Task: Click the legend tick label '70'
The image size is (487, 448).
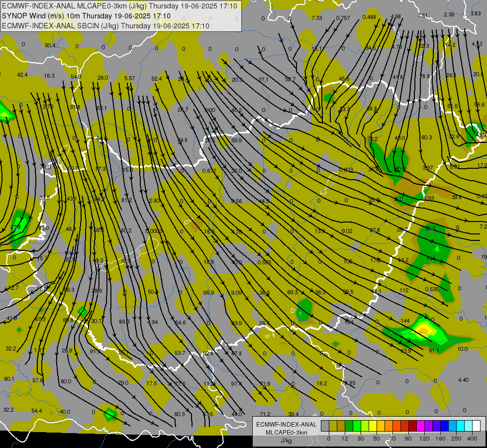Action: coord(392,439)
